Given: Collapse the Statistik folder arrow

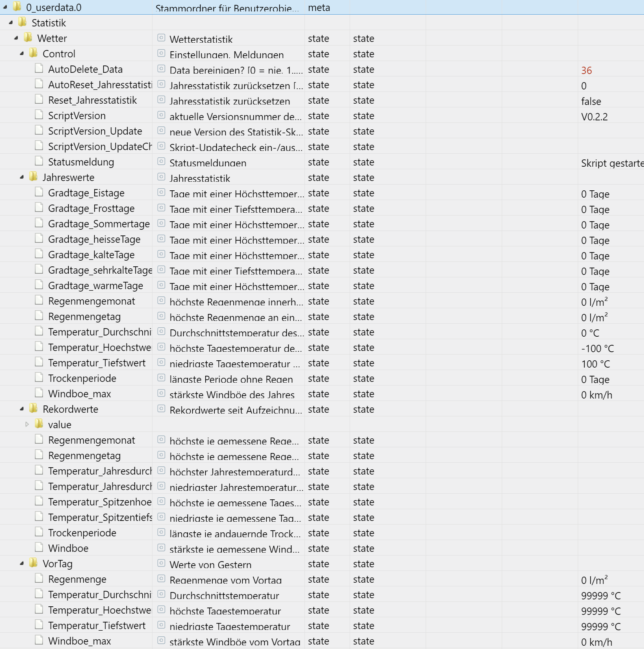Looking at the screenshot, I should (x=11, y=22).
